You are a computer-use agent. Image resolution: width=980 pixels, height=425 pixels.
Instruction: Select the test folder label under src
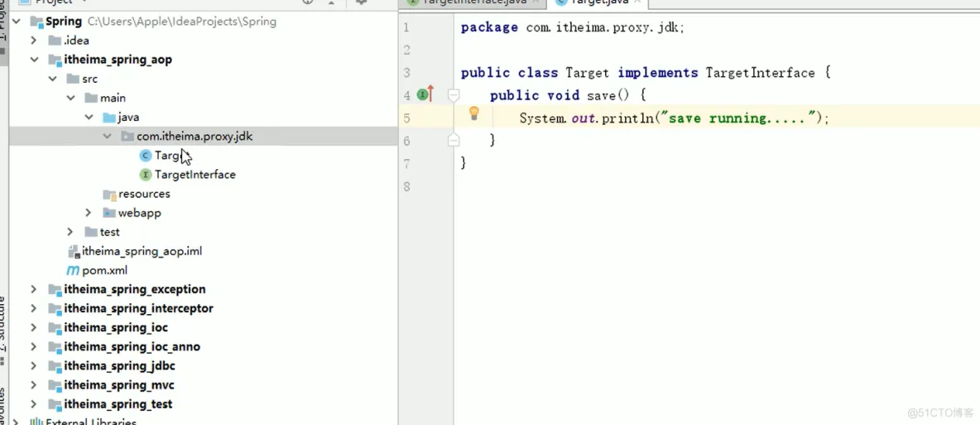coord(110,232)
